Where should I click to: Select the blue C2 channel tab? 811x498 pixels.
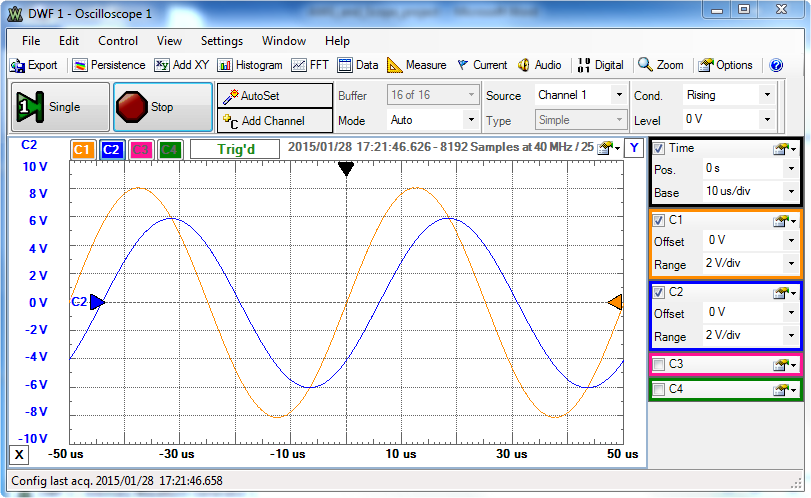tap(111, 150)
